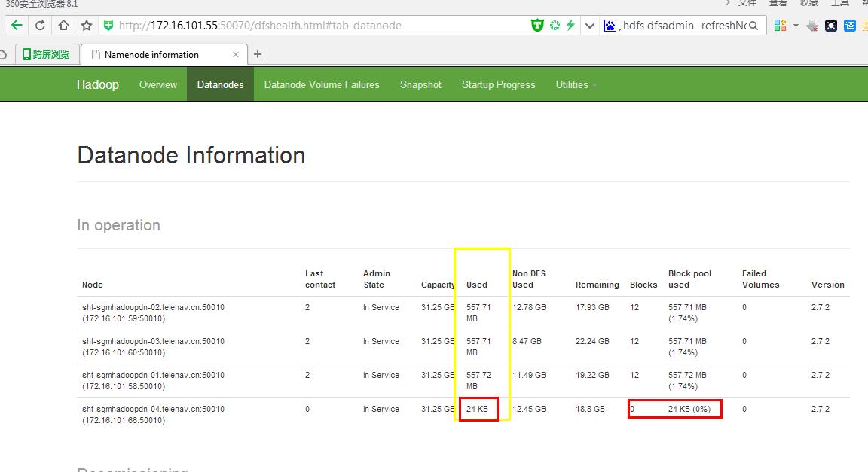Click the 24 KB (0%) block pool value

[689, 409]
